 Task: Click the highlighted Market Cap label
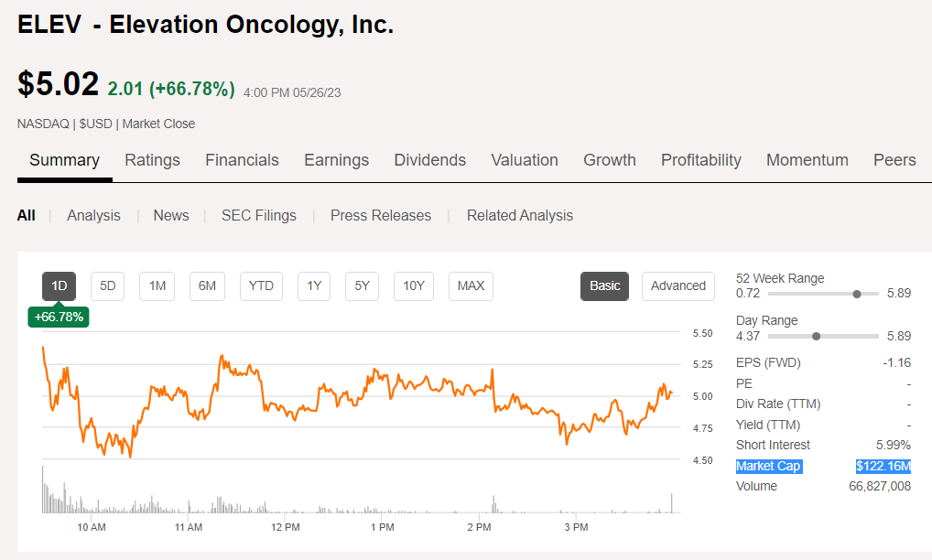768,467
